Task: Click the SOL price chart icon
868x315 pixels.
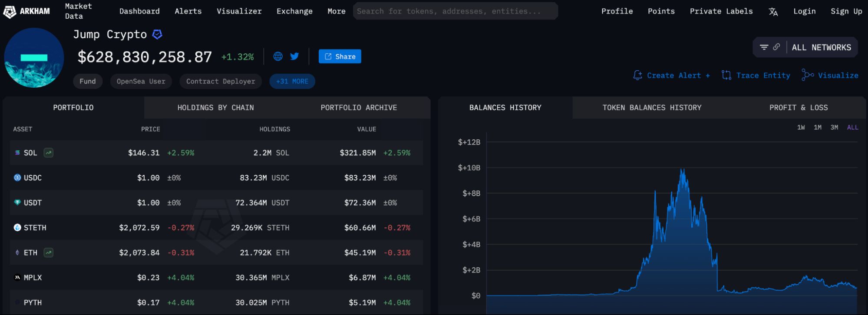Action: pos(49,153)
